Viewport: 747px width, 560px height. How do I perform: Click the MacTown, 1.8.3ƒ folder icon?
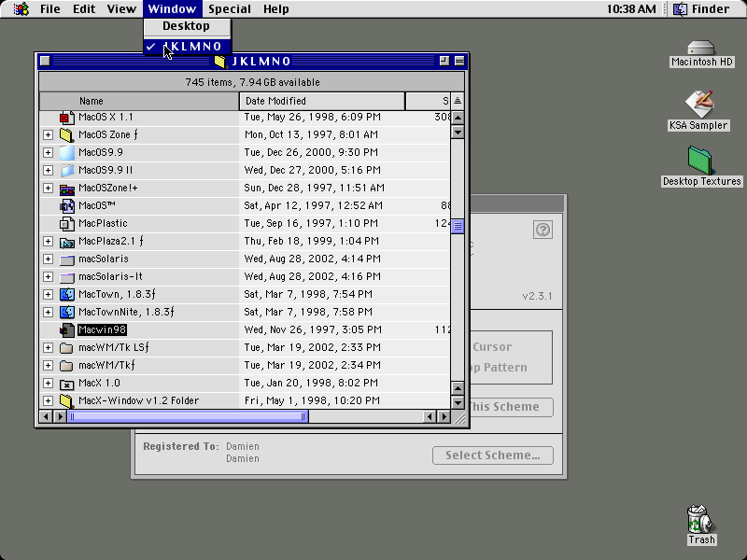(66, 294)
